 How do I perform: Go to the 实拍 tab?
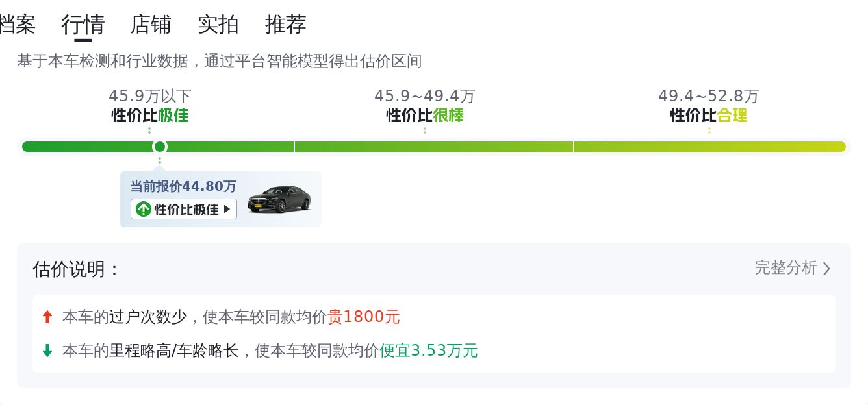click(x=218, y=25)
